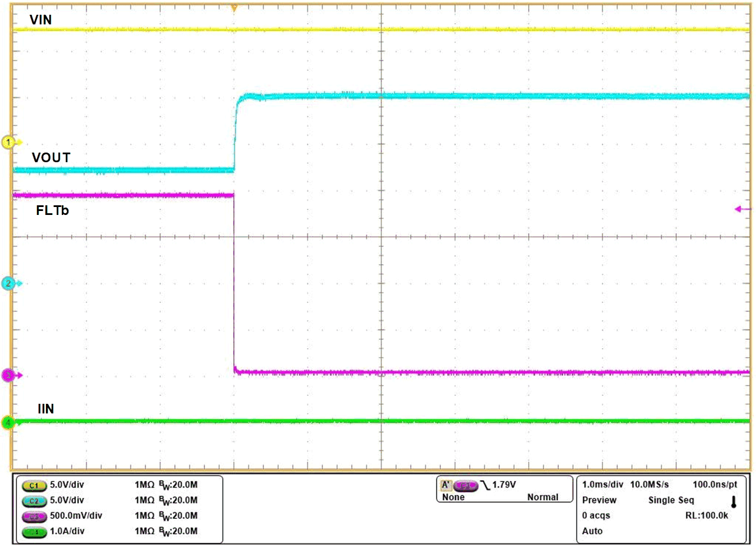Open the Normal trigger mode selector

click(544, 497)
